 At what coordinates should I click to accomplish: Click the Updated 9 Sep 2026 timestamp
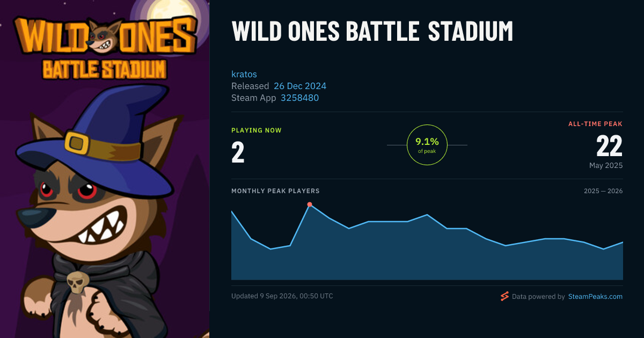[x=282, y=296]
